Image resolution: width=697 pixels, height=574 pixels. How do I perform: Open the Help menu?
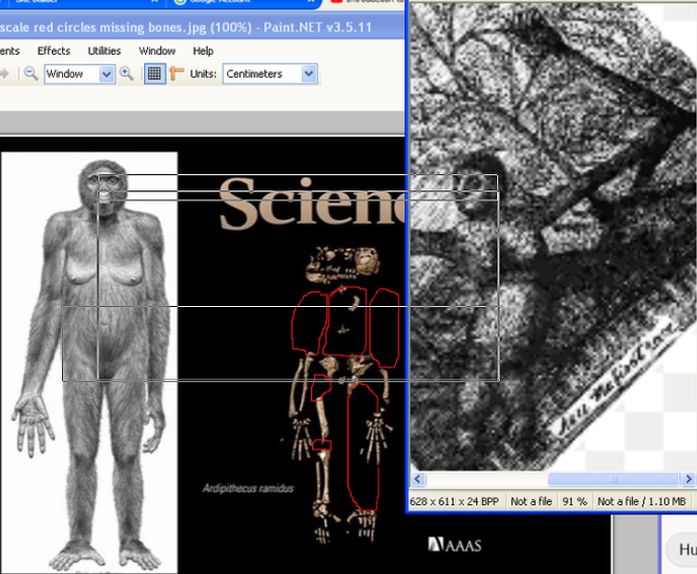pyautogui.click(x=203, y=51)
